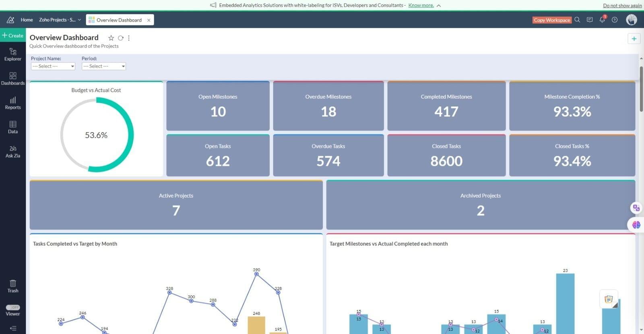Click the Closed Tasks % card

pos(572,156)
